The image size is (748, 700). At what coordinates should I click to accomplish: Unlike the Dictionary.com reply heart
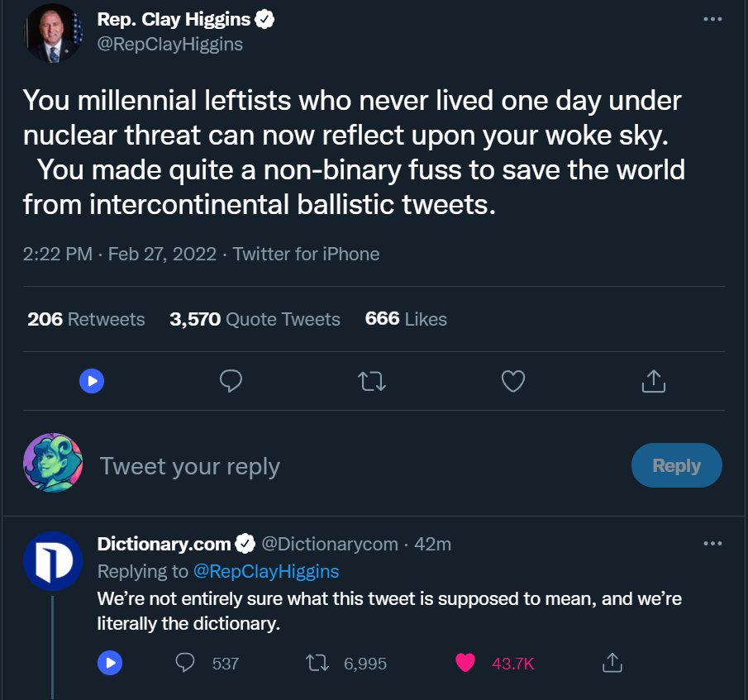tap(466, 663)
